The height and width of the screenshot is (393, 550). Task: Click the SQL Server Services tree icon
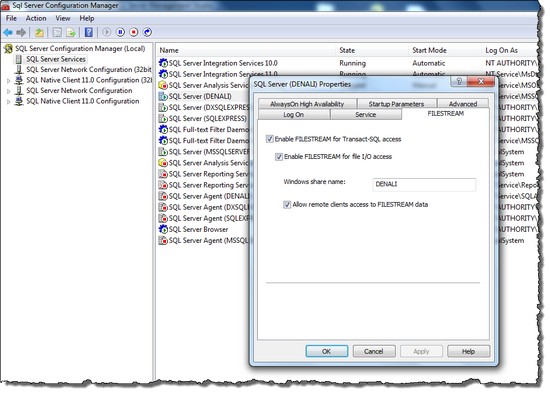click(x=19, y=59)
